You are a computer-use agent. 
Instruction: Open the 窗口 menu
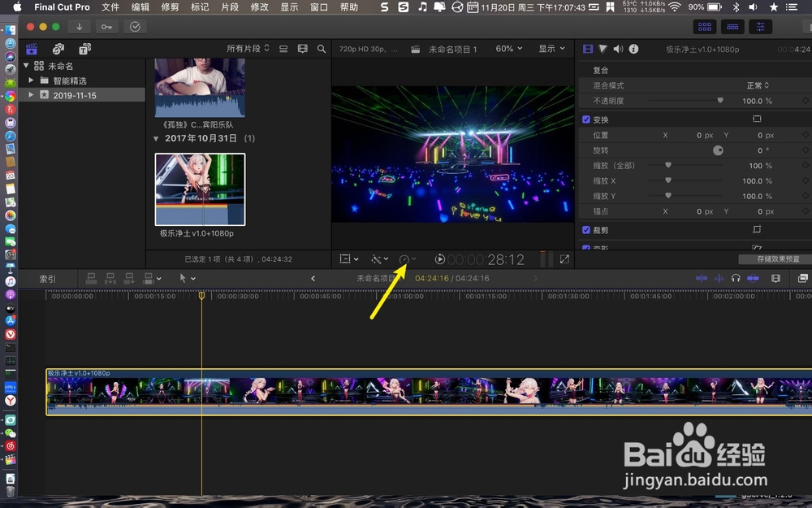pyautogui.click(x=319, y=7)
